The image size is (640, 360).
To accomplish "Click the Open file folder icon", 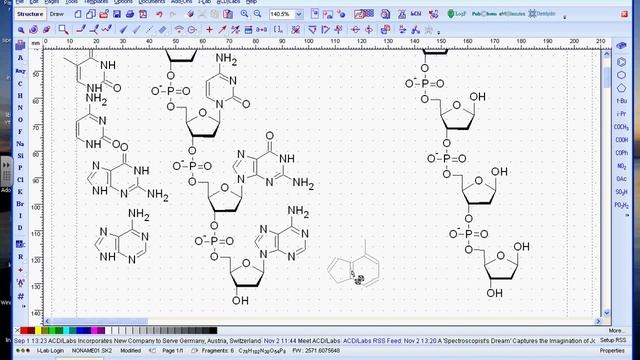I will (104, 14).
